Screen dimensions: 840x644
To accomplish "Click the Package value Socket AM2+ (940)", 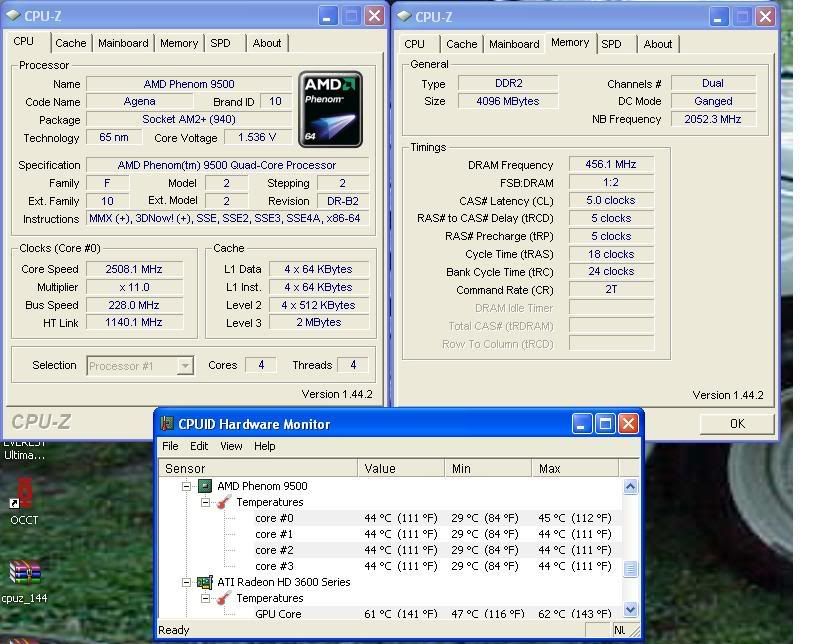I will pyautogui.click(x=189, y=119).
